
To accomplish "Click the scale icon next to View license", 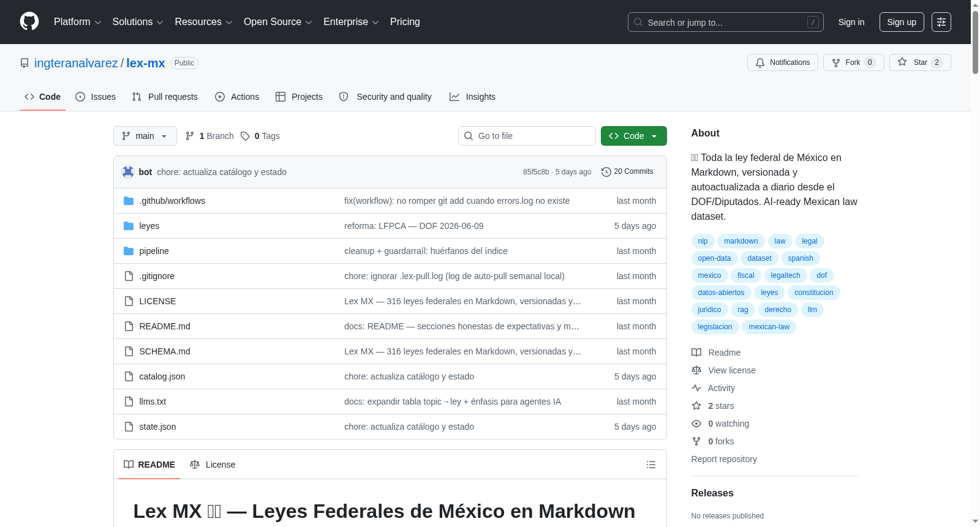I will click(696, 370).
